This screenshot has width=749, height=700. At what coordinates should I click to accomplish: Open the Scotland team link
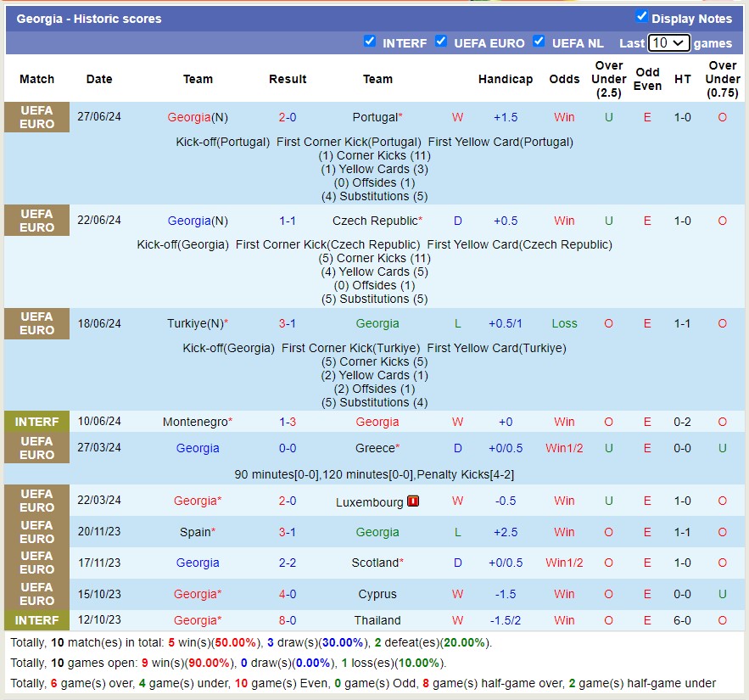point(376,563)
